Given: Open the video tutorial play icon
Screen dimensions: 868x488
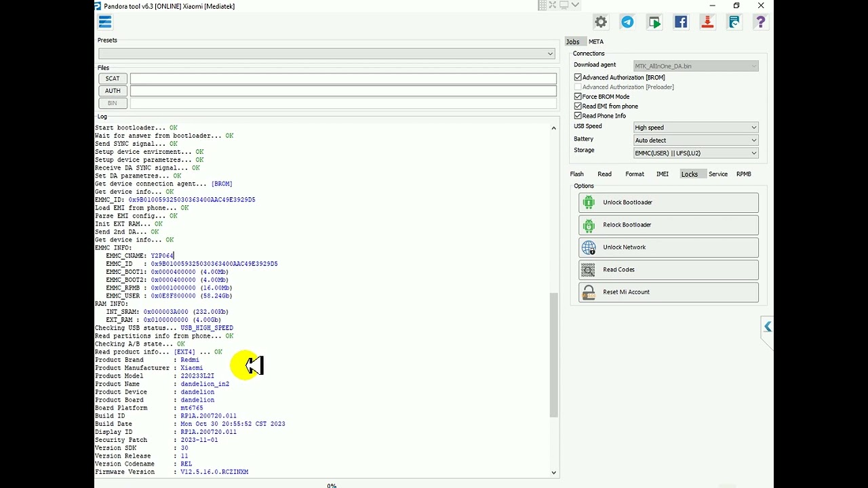Looking at the screenshot, I should [654, 22].
